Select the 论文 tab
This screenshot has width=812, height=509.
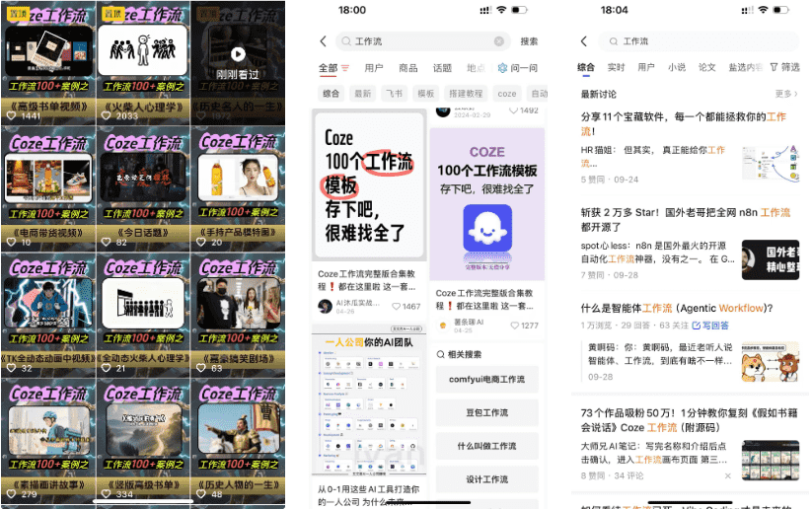click(706, 67)
